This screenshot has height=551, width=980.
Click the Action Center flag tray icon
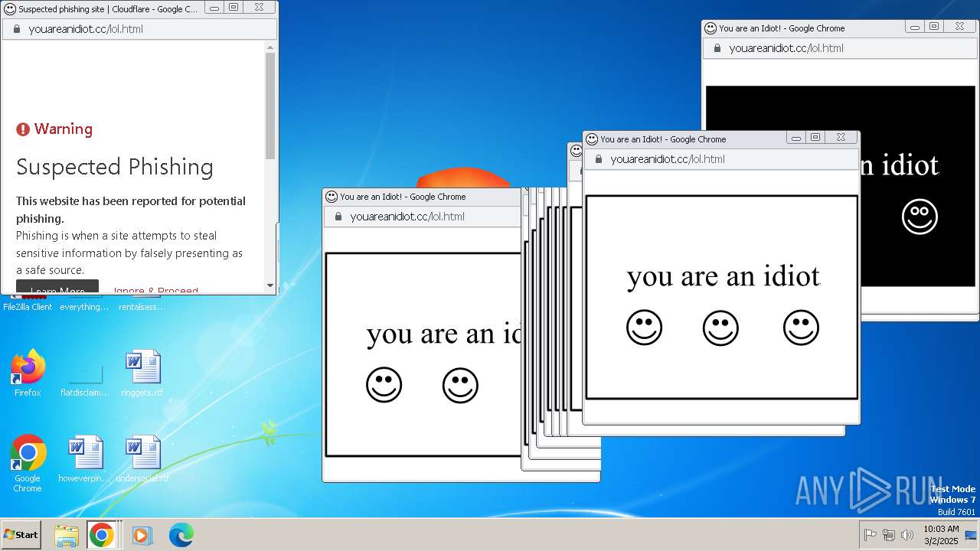tap(871, 535)
